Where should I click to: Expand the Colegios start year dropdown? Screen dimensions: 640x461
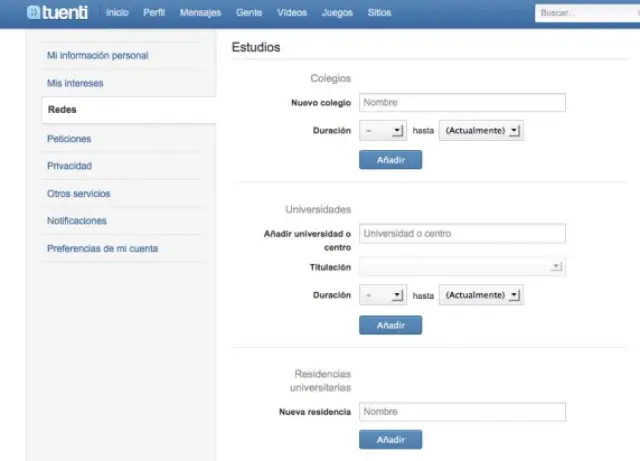pyautogui.click(x=382, y=130)
